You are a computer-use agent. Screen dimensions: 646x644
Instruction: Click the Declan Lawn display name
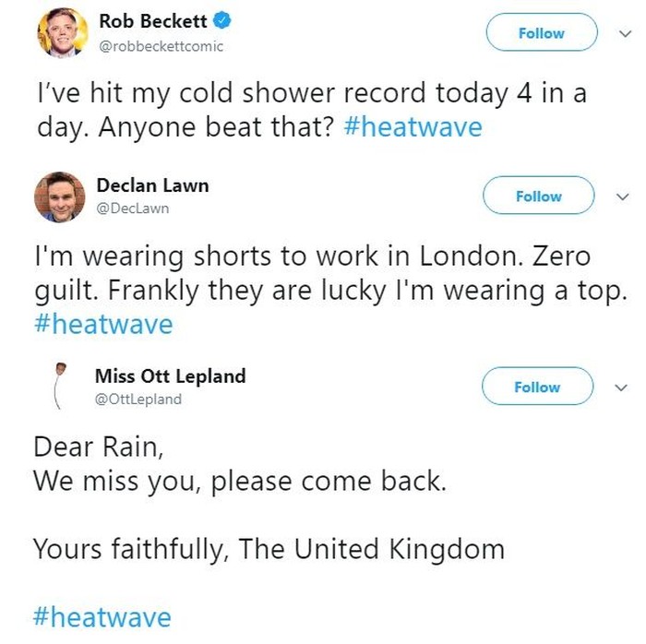(x=152, y=185)
